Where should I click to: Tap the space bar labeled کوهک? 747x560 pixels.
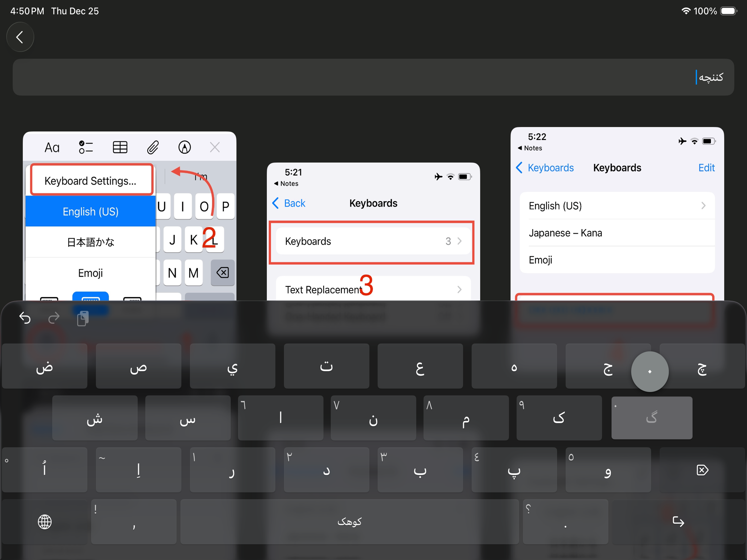349,521
